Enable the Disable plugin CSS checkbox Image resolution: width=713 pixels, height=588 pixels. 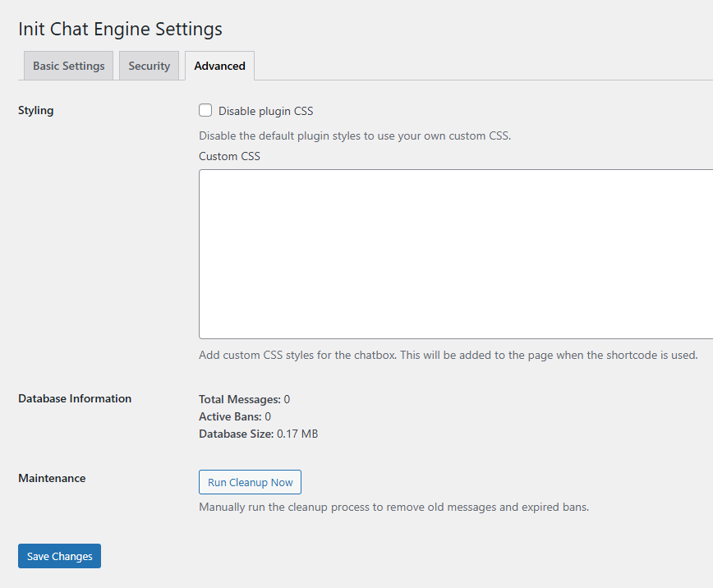tap(205, 110)
